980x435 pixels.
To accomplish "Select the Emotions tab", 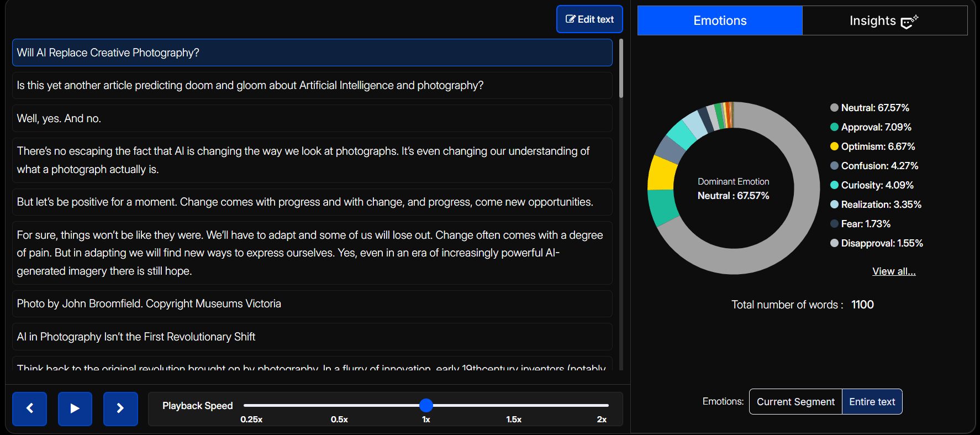I will coord(720,21).
